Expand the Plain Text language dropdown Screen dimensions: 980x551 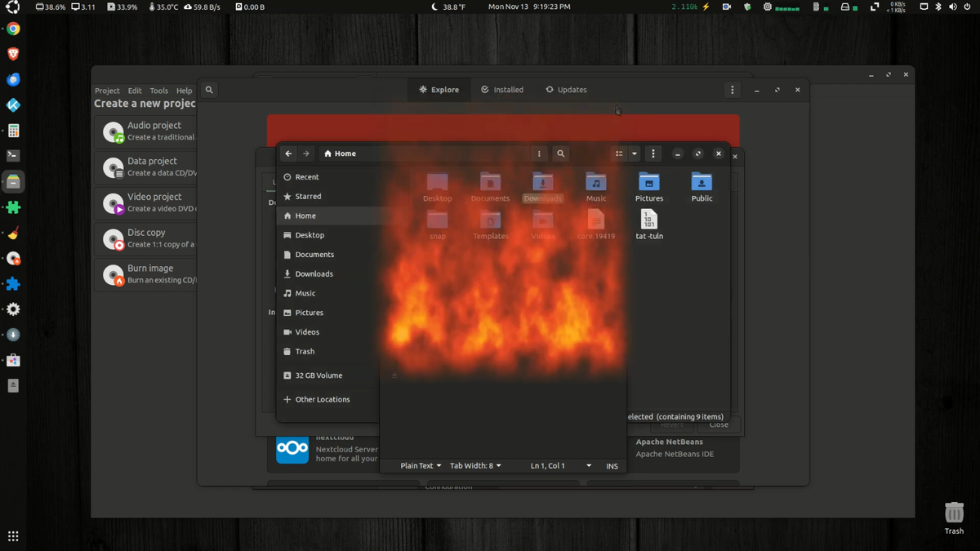pyautogui.click(x=421, y=466)
